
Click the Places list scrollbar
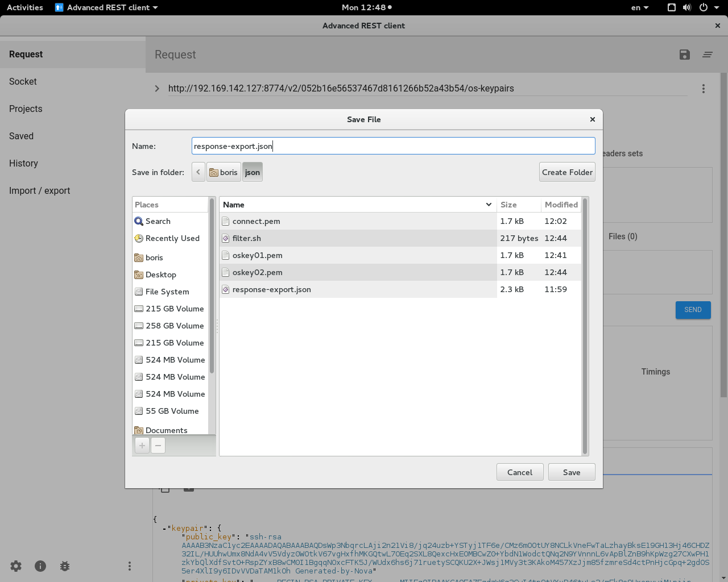(x=212, y=286)
